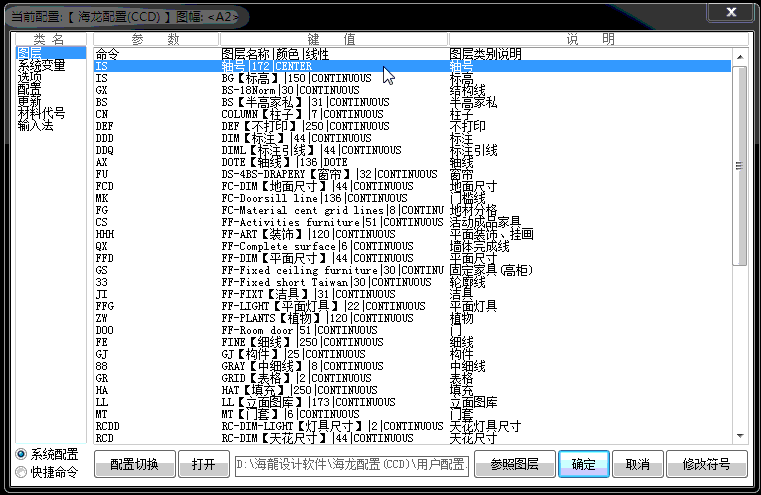Select row BS【半高家私】
Viewport: 761px width, 495px height.
(413, 102)
